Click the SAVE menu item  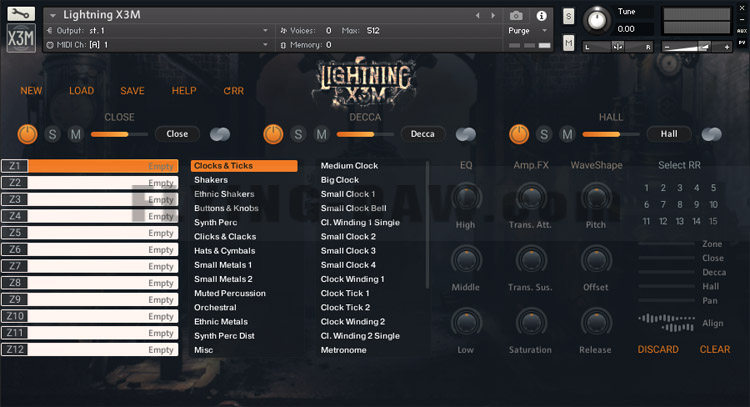click(132, 91)
